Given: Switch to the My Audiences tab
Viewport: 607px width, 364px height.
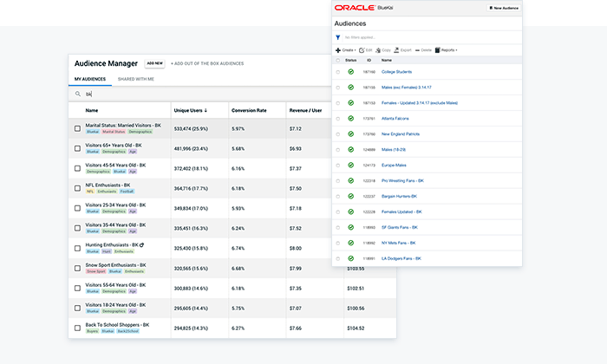Looking at the screenshot, I should (90, 79).
